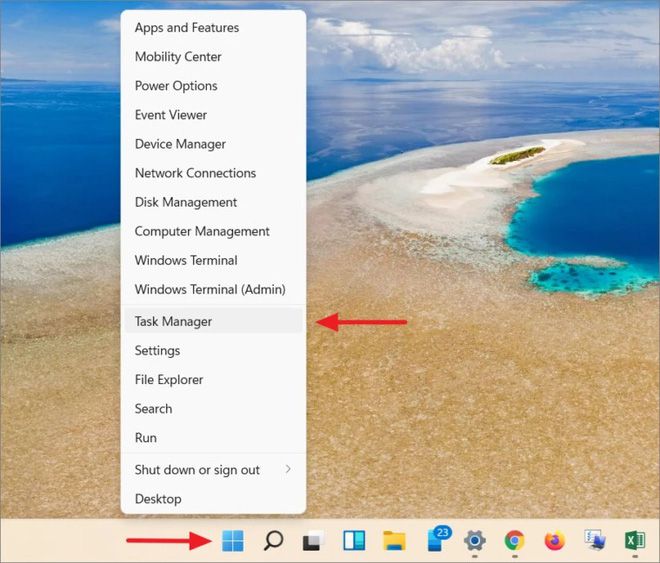Choose Device Manager menu entry
Viewport: 660px width, 563px height.
pyautogui.click(x=213, y=144)
